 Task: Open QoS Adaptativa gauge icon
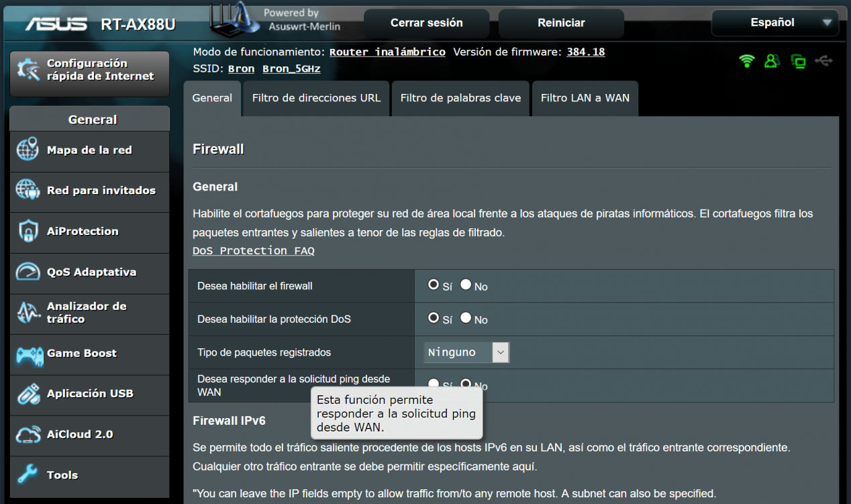28,272
